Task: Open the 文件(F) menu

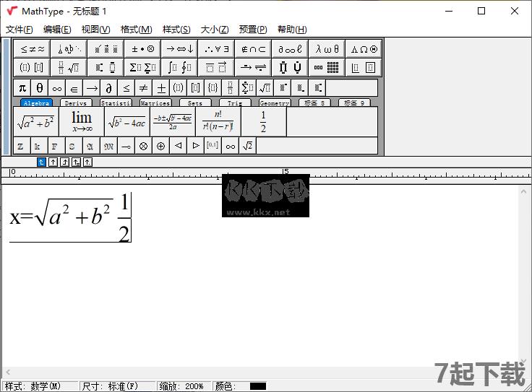Action: tap(20, 30)
